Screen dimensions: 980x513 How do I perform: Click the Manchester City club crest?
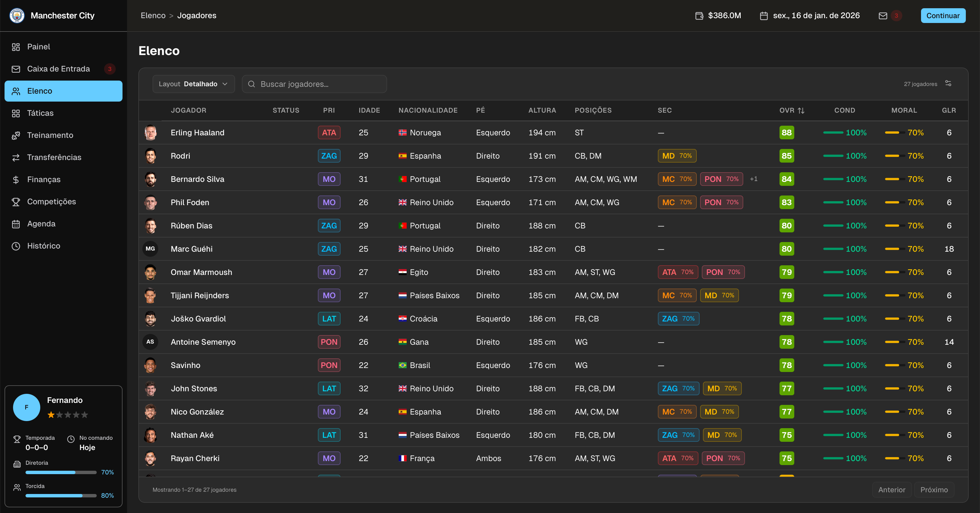click(17, 16)
